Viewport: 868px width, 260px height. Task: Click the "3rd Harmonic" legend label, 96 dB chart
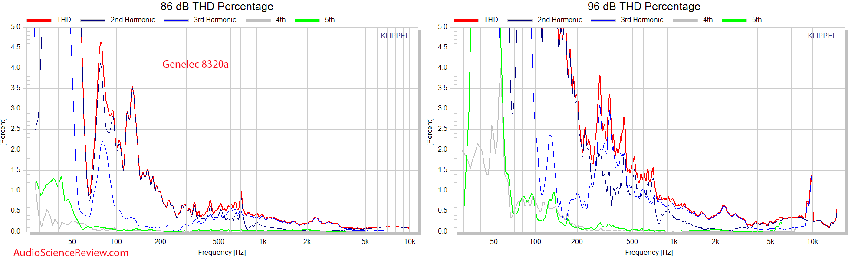pyautogui.click(x=642, y=20)
